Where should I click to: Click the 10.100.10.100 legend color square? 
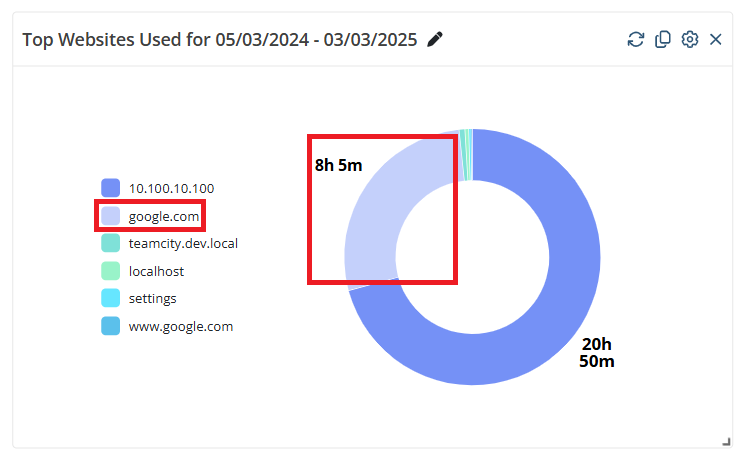[x=111, y=188]
